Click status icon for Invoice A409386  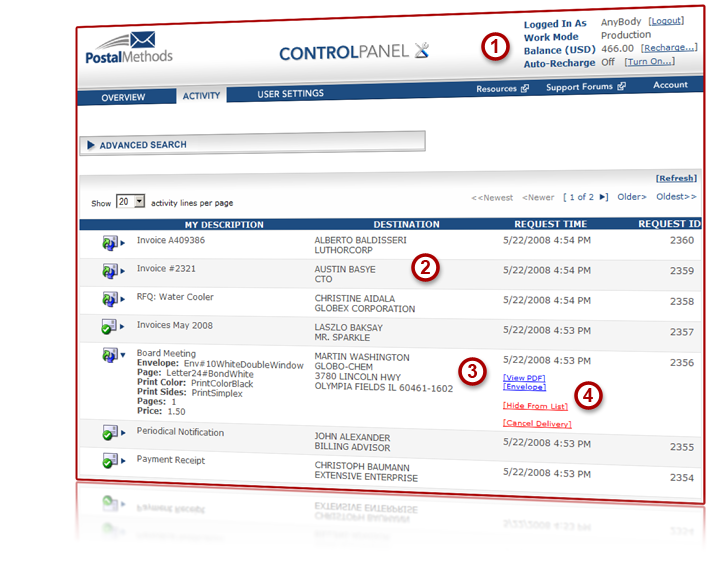click(110, 243)
